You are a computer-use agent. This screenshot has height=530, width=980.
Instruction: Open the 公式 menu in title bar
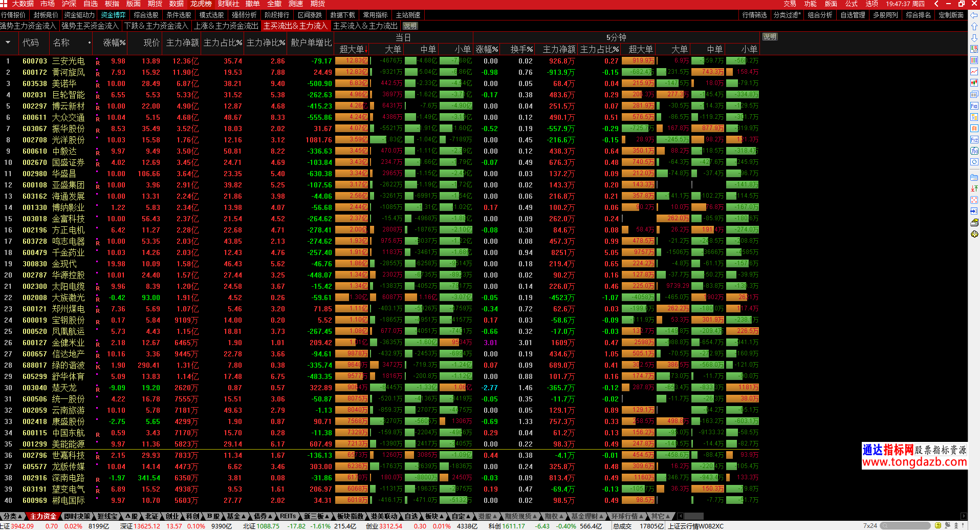click(x=852, y=4)
